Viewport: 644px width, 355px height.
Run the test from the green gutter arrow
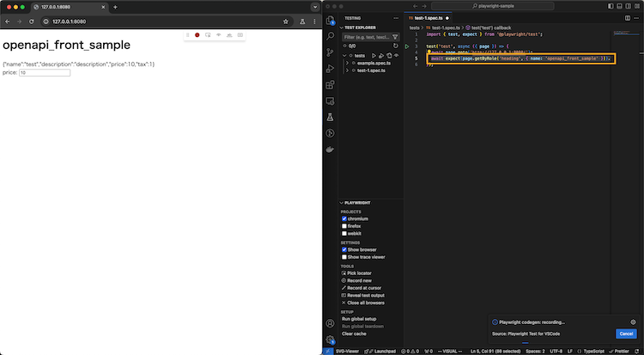407,46
